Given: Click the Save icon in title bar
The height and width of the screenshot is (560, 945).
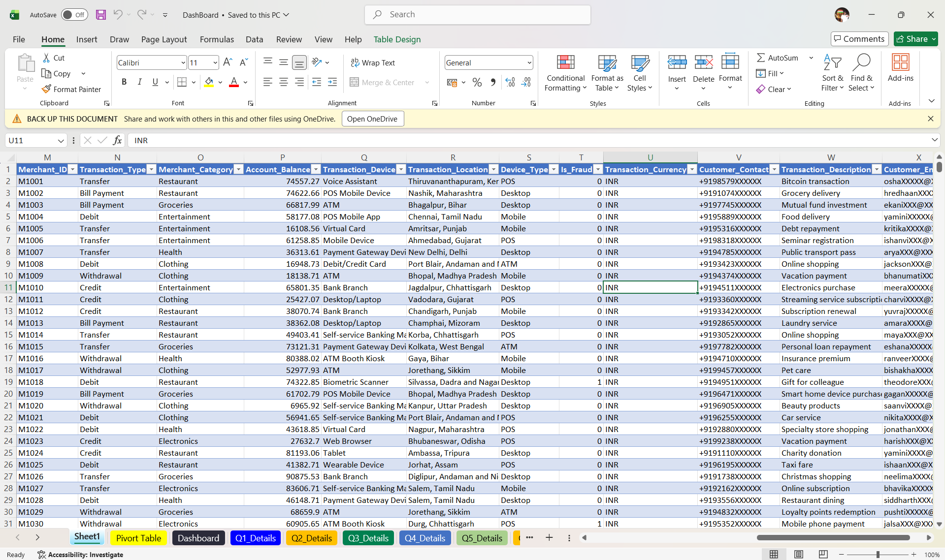Looking at the screenshot, I should [x=101, y=15].
